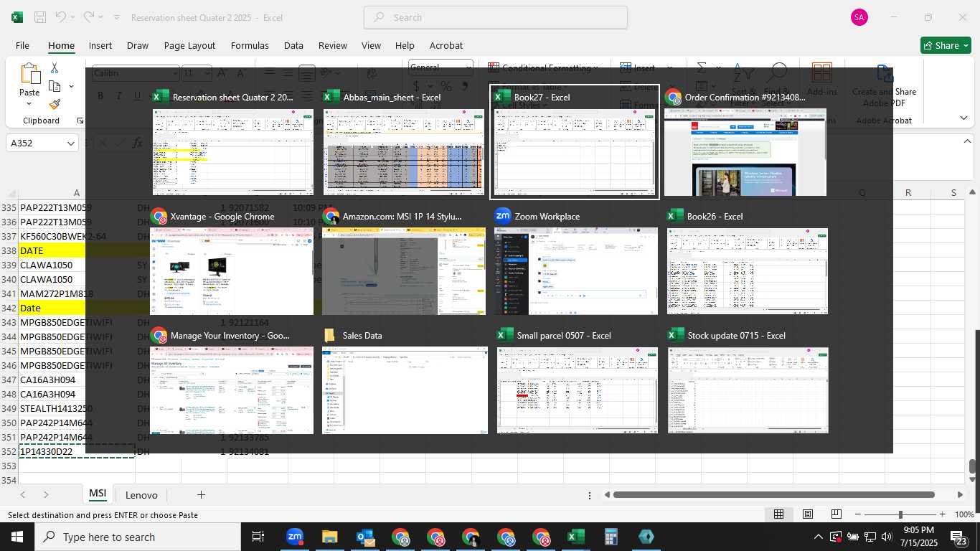Click the volume speaker tray icon
Viewport: 980px width, 551px height.
point(888,537)
